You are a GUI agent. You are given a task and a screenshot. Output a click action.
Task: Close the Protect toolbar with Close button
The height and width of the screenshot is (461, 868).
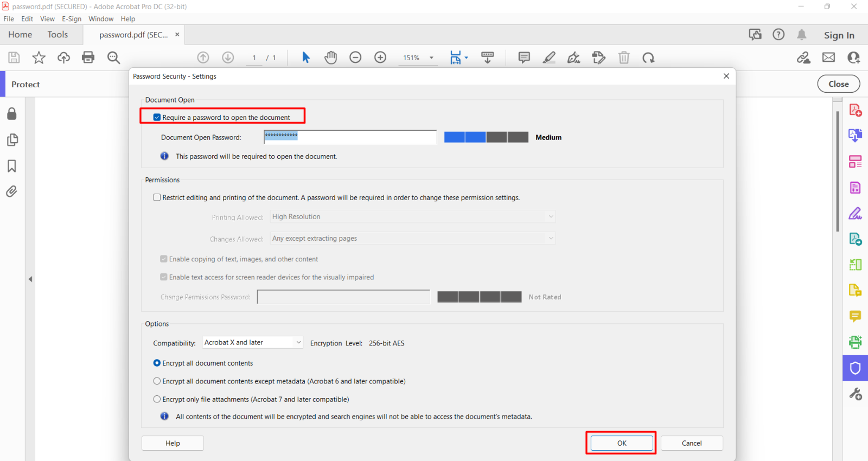839,84
